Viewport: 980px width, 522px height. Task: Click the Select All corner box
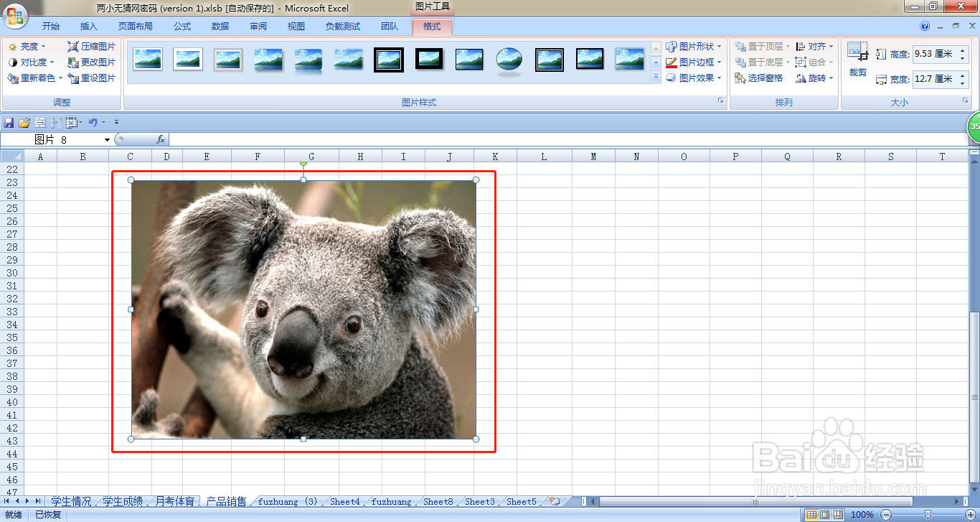coord(12,157)
